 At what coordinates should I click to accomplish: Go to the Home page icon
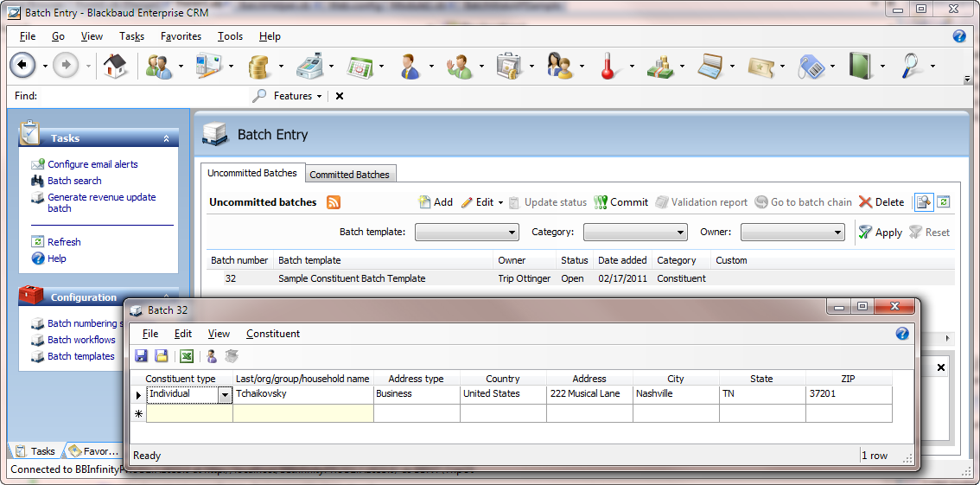click(x=115, y=65)
